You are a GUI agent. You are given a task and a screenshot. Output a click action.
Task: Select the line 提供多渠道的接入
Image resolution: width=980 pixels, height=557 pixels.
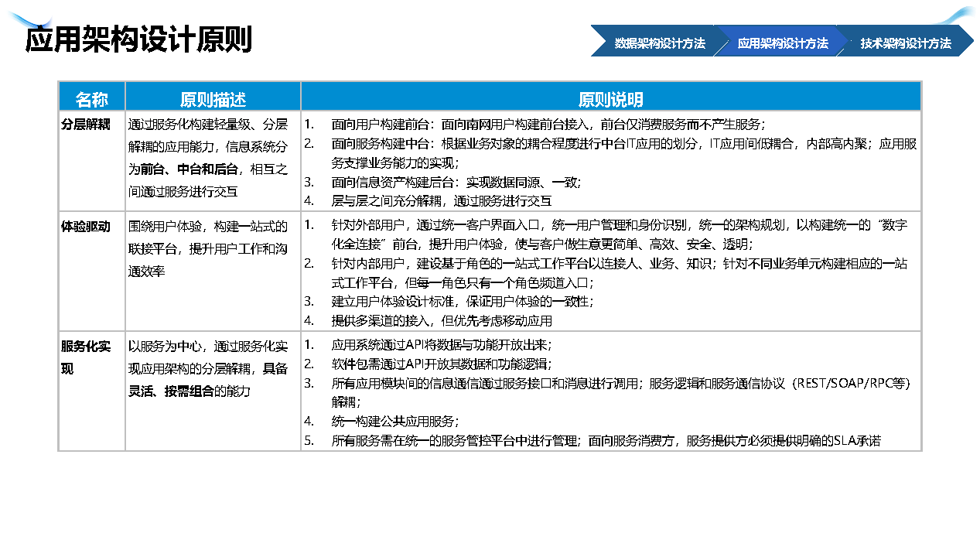(441, 320)
